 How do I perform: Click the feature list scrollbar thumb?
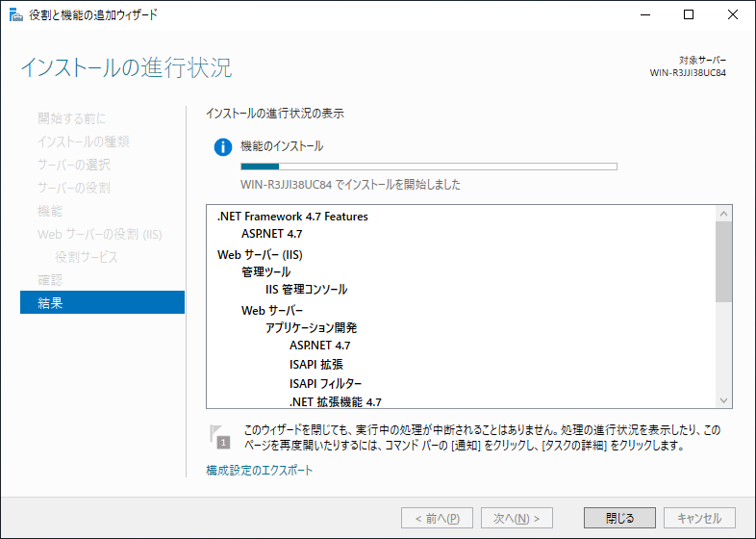point(724,260)
